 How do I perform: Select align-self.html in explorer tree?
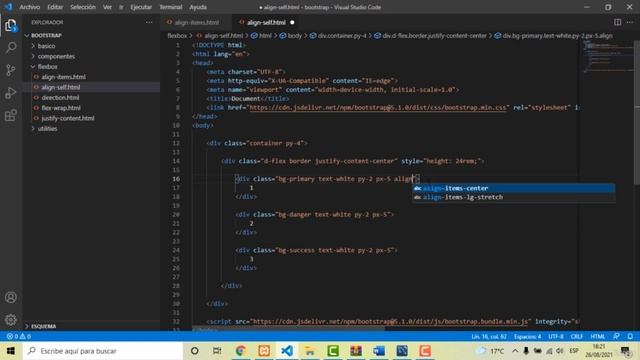click(x=60, y=87)
